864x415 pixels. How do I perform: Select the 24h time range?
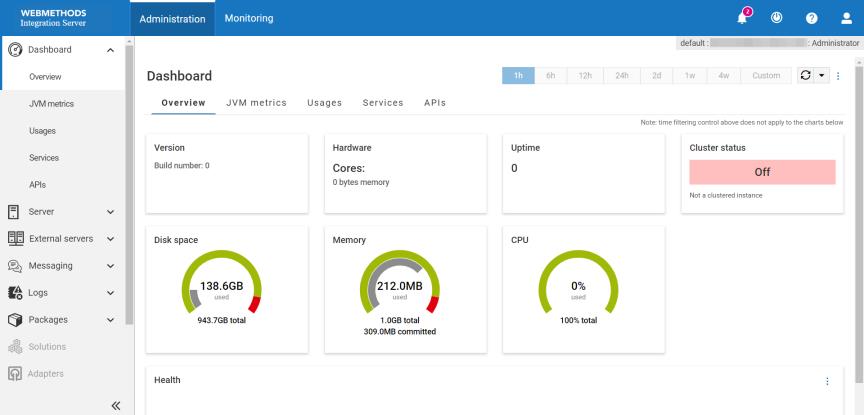[623, 76]
